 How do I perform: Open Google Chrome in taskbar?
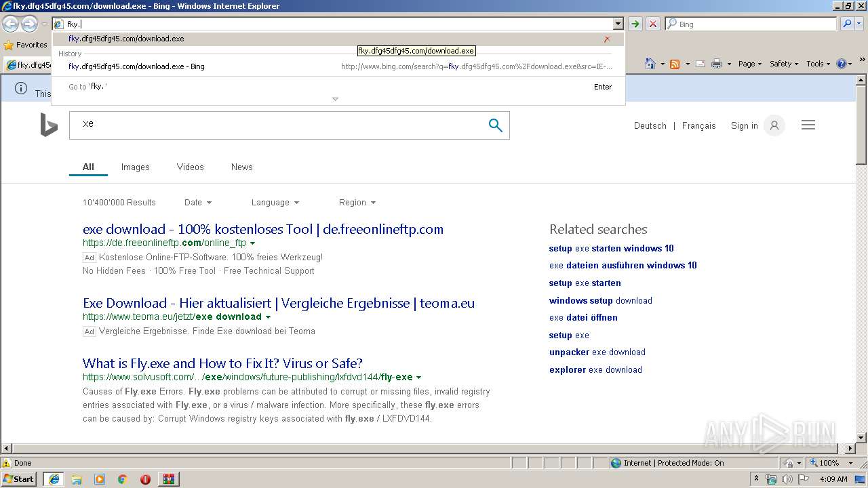[x=123, y=479]
